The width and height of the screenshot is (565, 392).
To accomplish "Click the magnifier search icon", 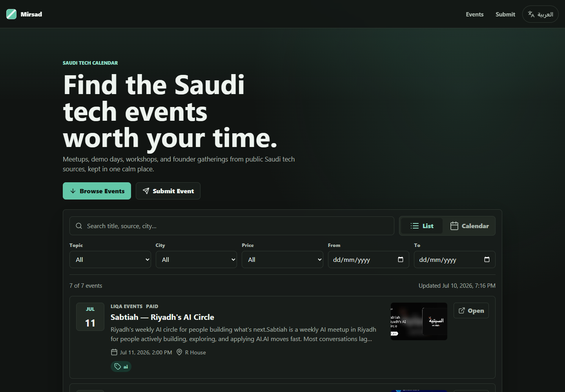I will pyautogui.click(x=79, y=226).
